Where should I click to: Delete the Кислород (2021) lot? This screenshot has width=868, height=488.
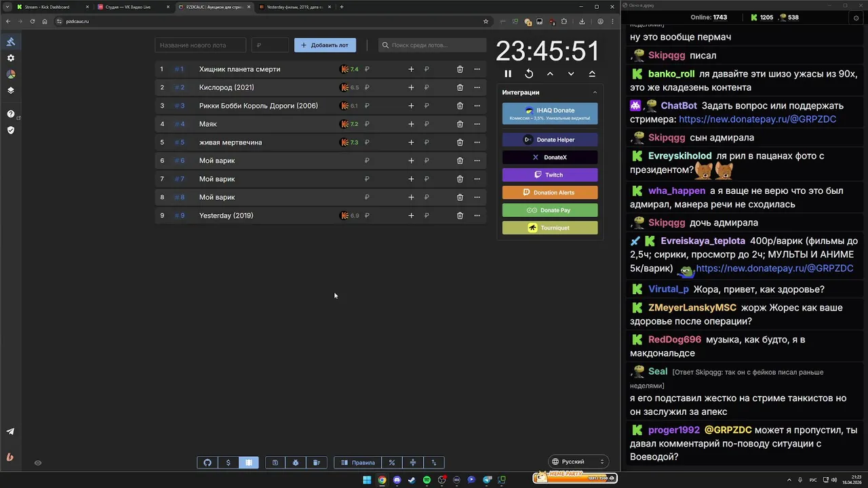point(460,87)
